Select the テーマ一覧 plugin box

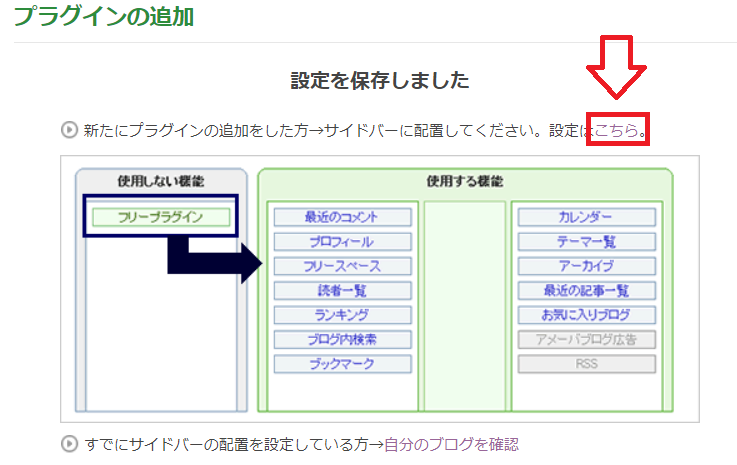pos(587,242)
